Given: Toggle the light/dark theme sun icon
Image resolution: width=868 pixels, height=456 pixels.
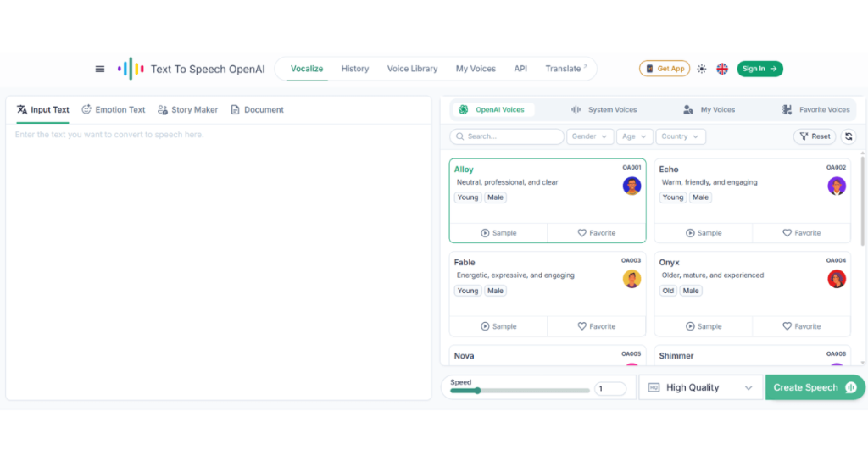Looking at the screenshot, I should click(x=701, y=69).
